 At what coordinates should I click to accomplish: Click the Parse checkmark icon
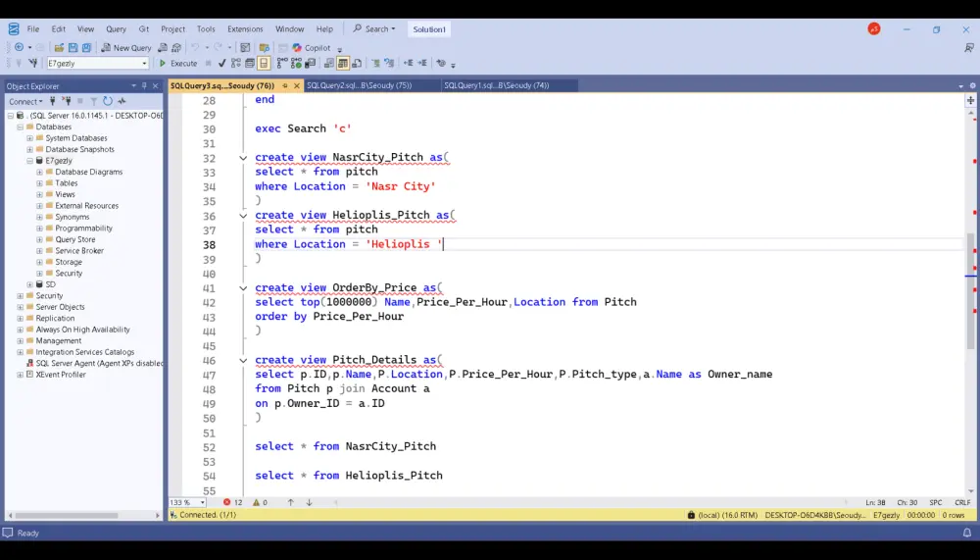(x=222, y=64)
